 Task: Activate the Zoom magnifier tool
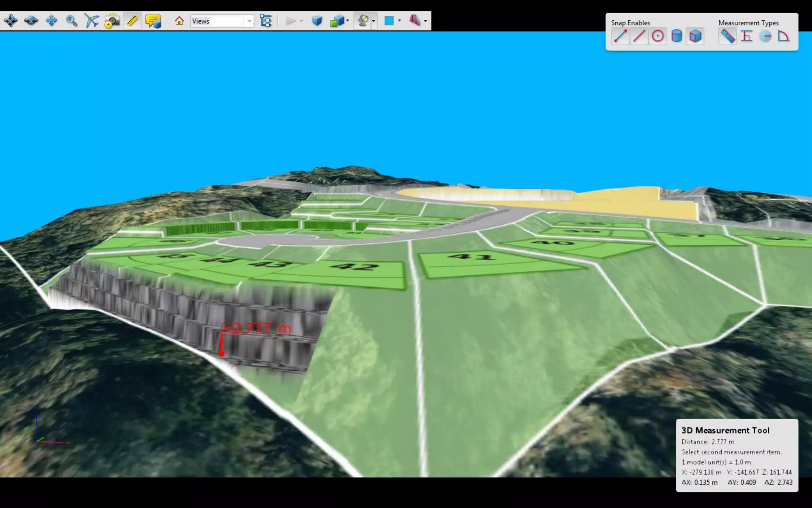[x=71, y=21]
